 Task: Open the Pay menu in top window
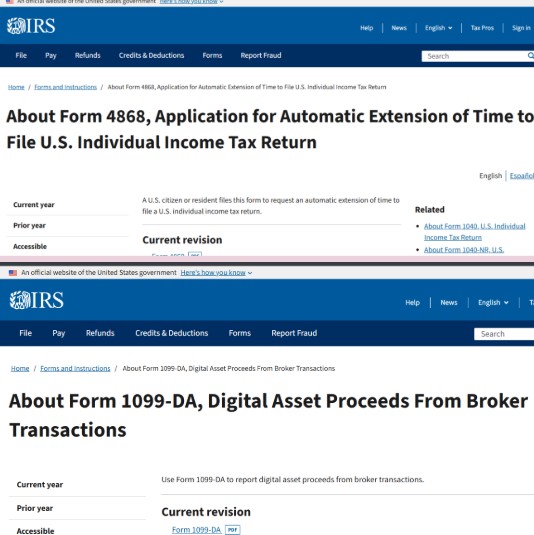point(50,55)
